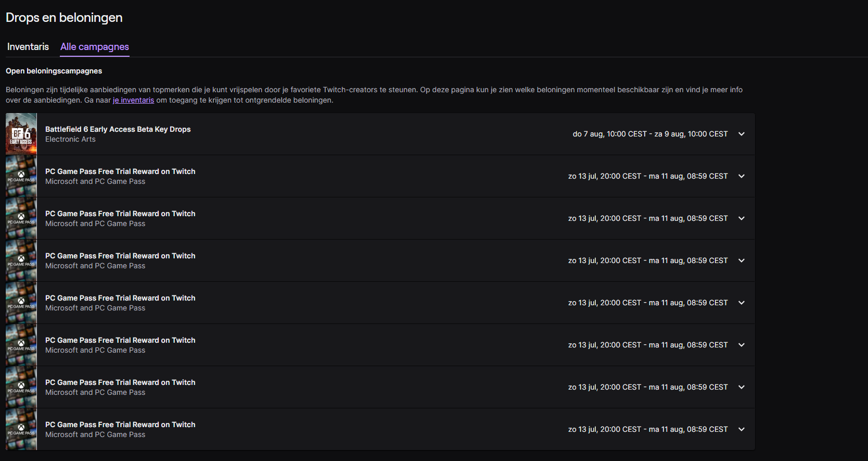Open the 'je inventaris' link
Screen dimensions: 868x461
133,100
